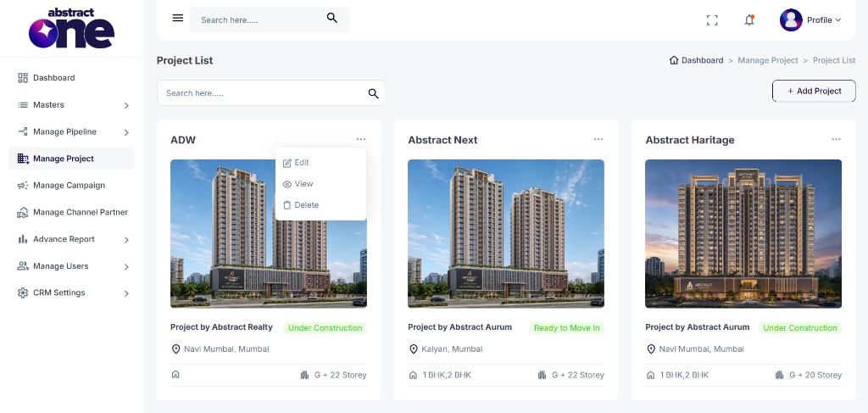Click the Manage Pipeline icon

tap(23, 131)
